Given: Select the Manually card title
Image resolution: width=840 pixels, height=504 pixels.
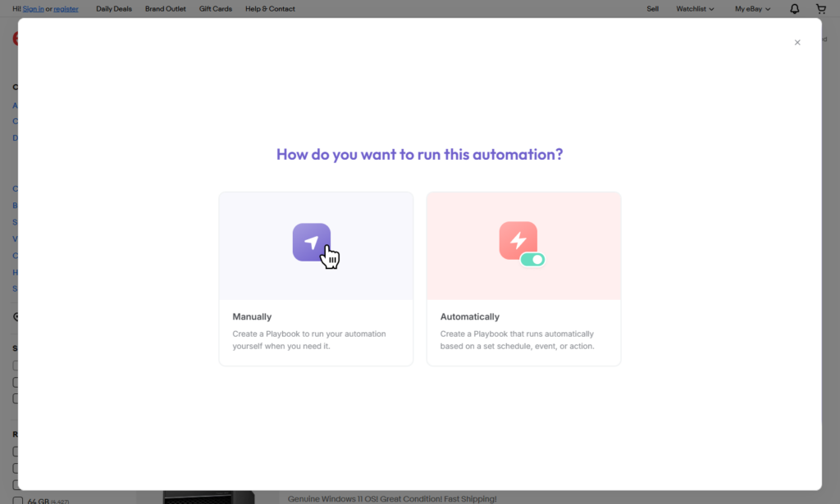Looking at the screenshot, I should click(252, 316).
